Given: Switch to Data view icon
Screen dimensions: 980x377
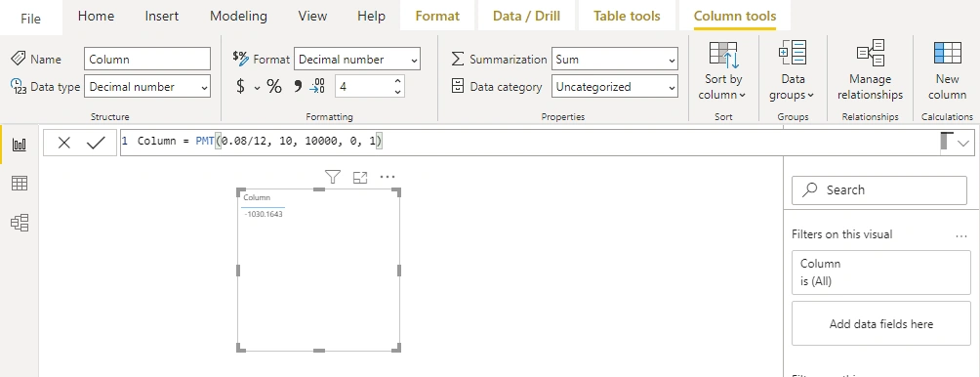Looking at the screenshot, I should 20,184.
